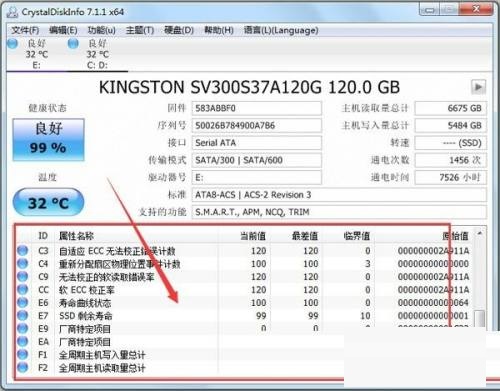500x391 pixels.
Task: Click the status orb on row E9
Action: 22,328
